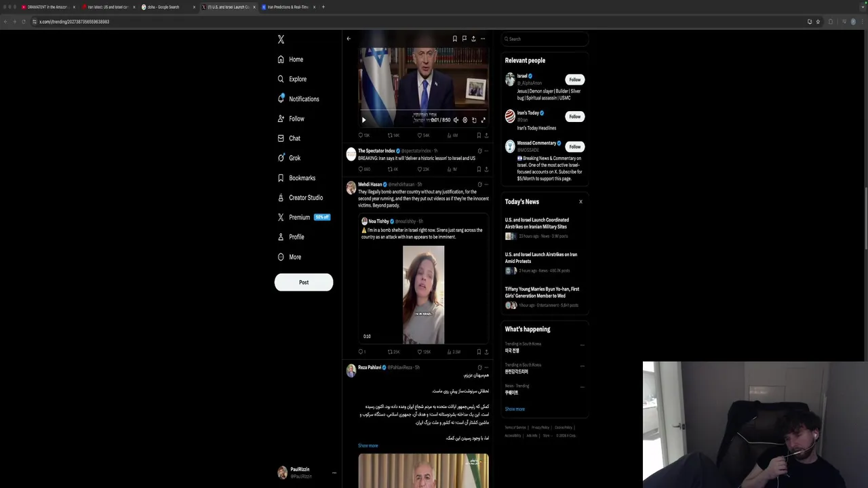Viewport: 868px width, 488px height.
Task: Bookmark this trend using header icon
Action: [x=454, y=39]
